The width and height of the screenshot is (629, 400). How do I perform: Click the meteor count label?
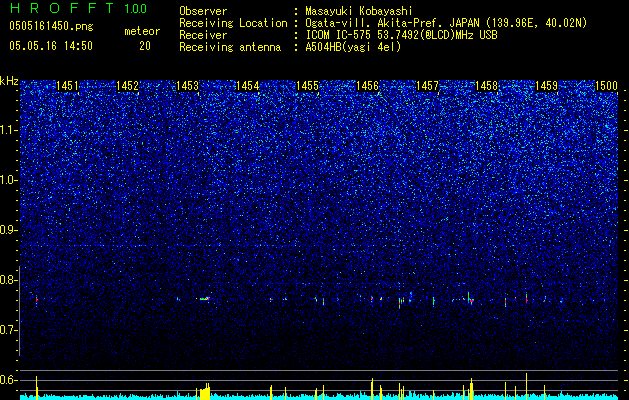[142, 31]
